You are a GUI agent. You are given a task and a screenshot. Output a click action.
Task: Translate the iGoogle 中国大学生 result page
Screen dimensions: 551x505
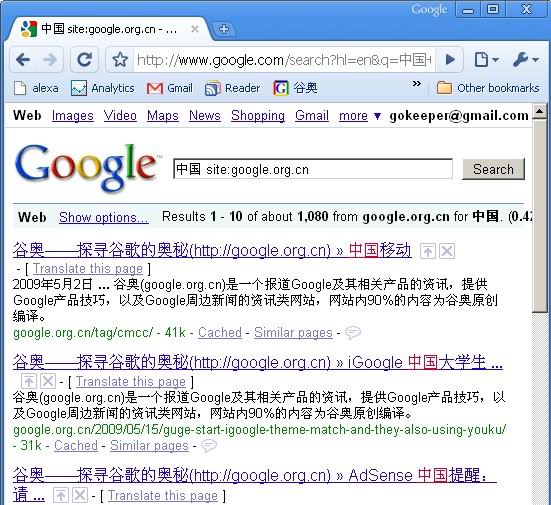(131, 382)
